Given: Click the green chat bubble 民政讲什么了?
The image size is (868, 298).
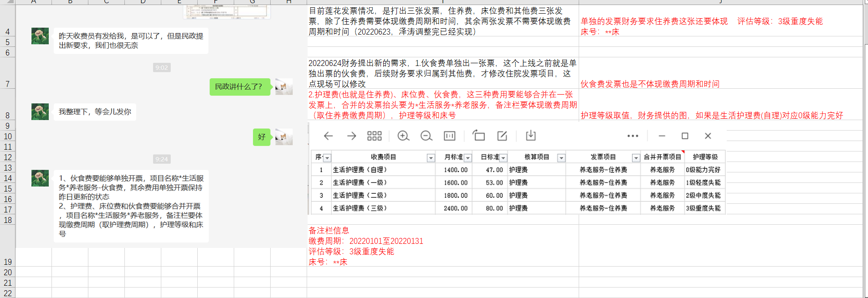Looking at the screenshot, I should pyautogui.click(x=240, y=86).
